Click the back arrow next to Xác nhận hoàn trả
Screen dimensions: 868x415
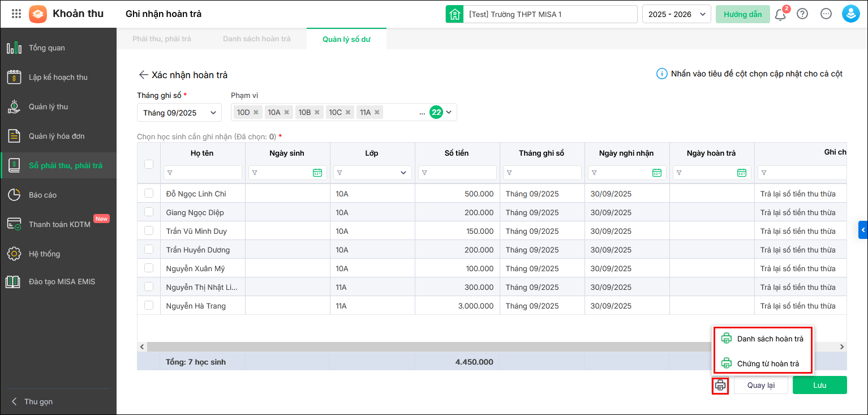(143, 75)
